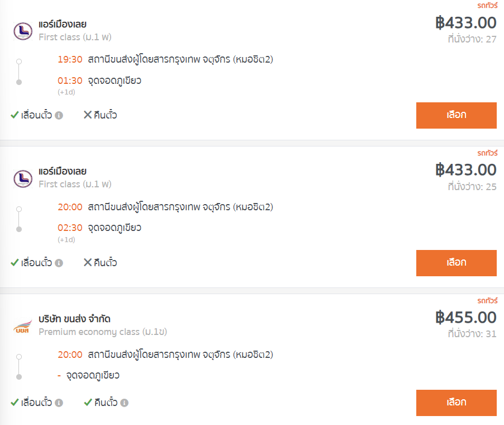
Task: Click คืนตั๋ว text on the 20:00 ฿433 trip
Action: point(105,263)
